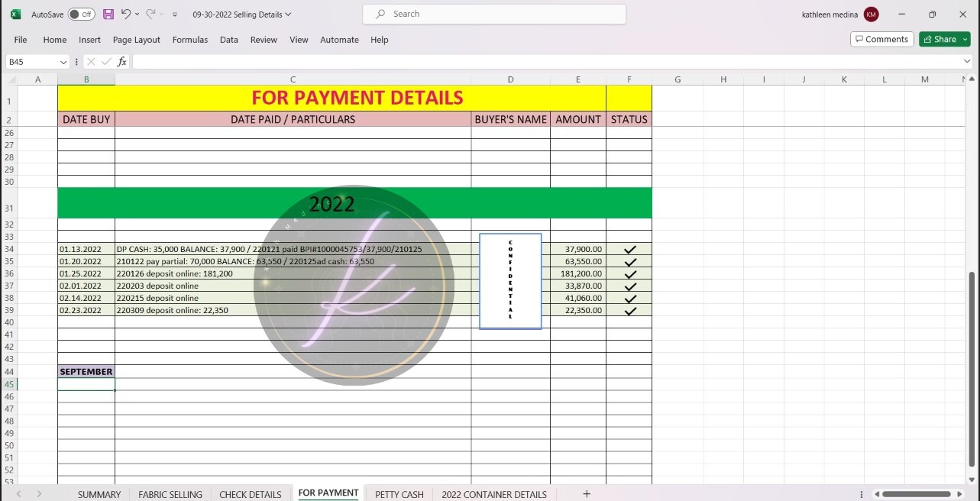Click the Save icon

[108, 15]
